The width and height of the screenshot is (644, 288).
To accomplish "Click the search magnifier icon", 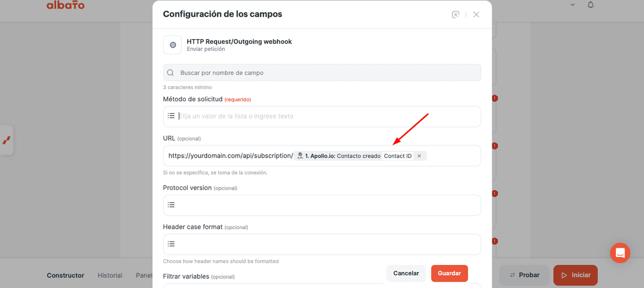I will 171,72.
